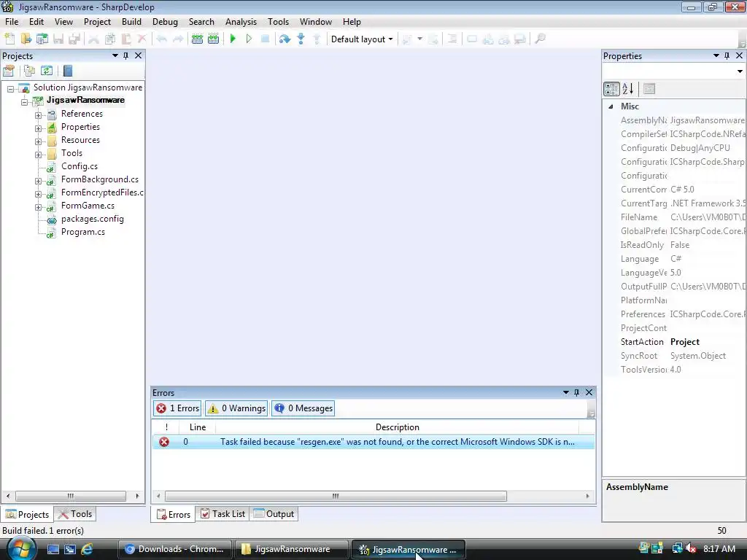Run project with solid green play icon
Viewport: 747px width, 560px height.
(233, 39)
